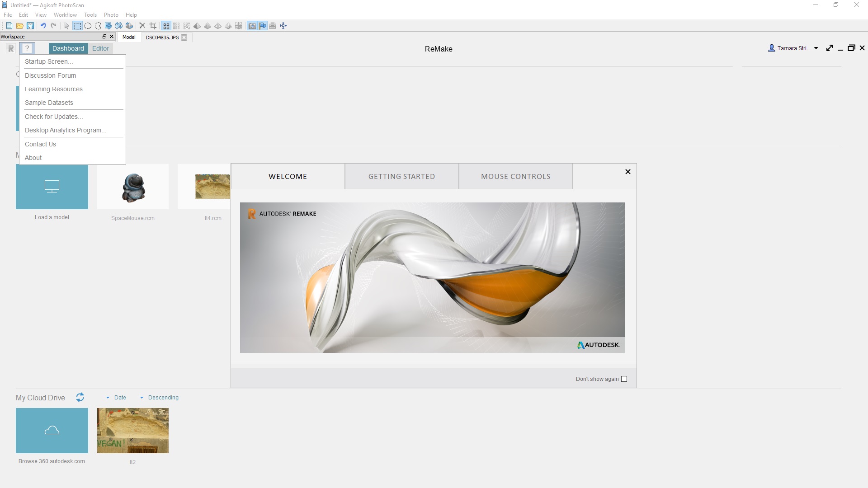The height and width of the screenshot is (488, 868).
Task: Open the Workflow menu
Action: [65, 15]
